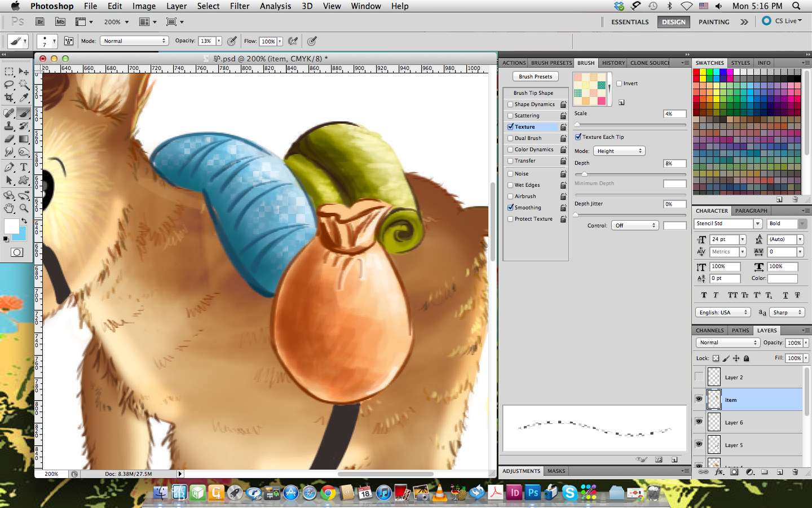Select the Move tool
The height and width of the screenshot is (508, 812).
tap(24, 72)
